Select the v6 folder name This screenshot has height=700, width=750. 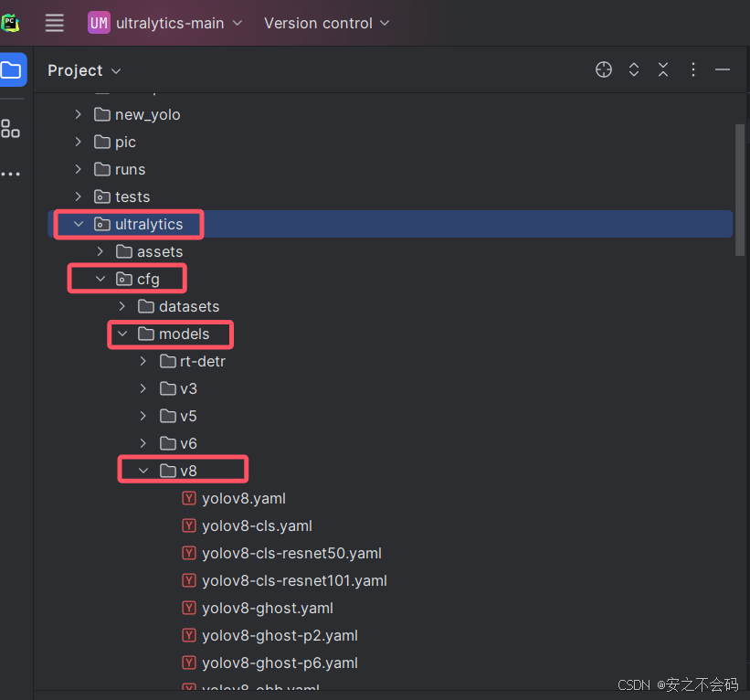[x=188, y=443]
